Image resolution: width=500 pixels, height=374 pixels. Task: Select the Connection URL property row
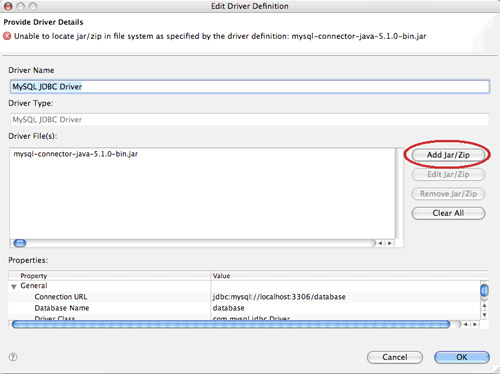point(244,297)
